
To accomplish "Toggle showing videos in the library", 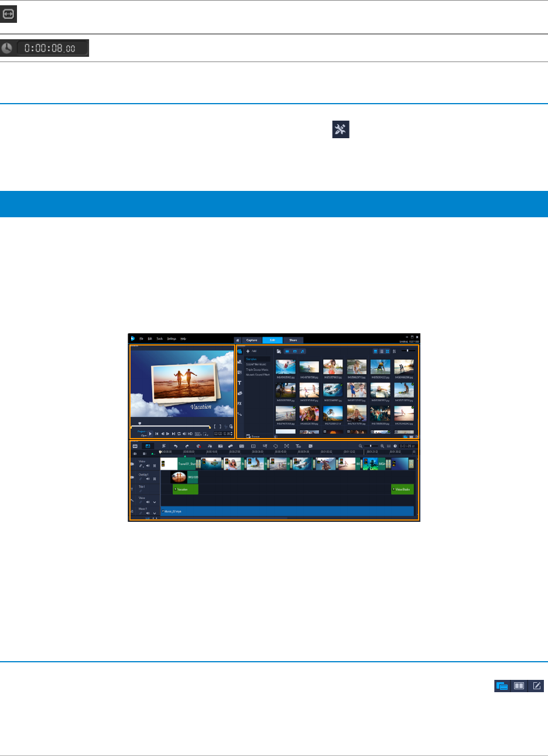I will [x=287, y=351].
